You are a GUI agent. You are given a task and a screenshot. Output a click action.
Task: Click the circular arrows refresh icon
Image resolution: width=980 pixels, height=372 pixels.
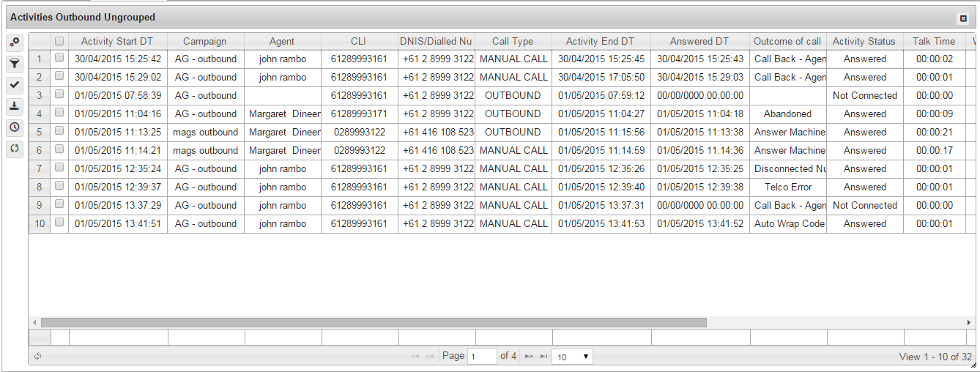[x=15, y=148]
